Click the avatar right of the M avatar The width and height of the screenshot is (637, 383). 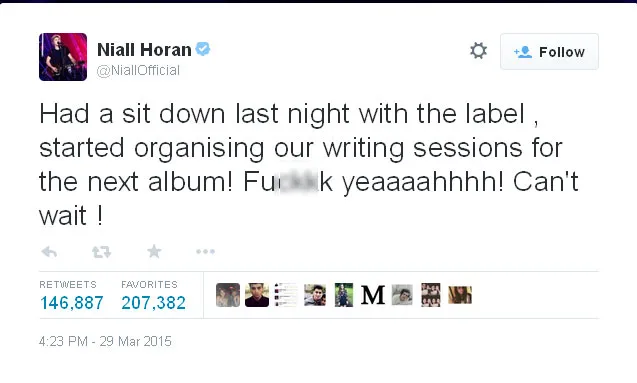402,295
